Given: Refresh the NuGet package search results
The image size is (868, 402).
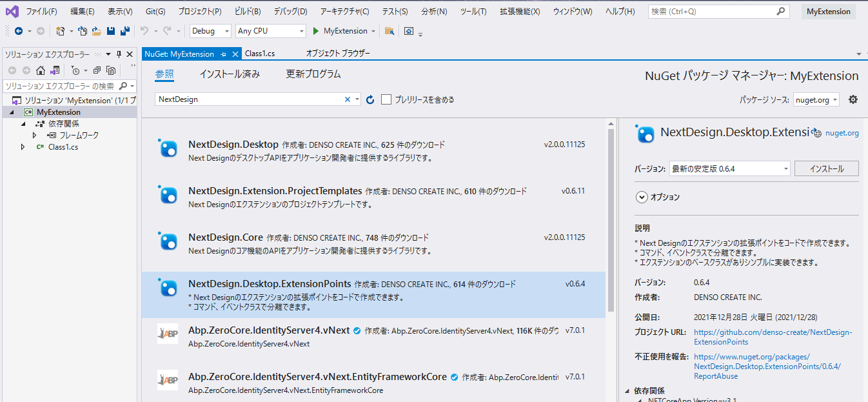Looking at the screenshot, I should [x=370, y=99].
